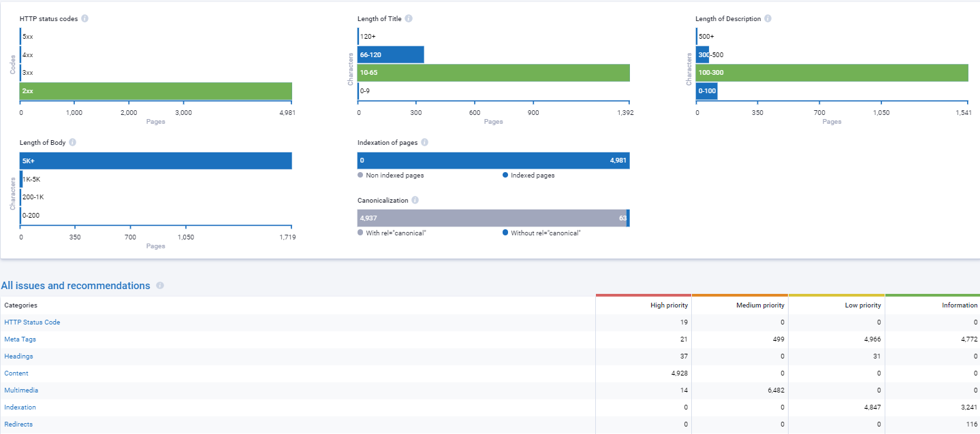Screen dimensions: 980x434
Task: Select the 0-100 description length bar
Action: point(706,90)
